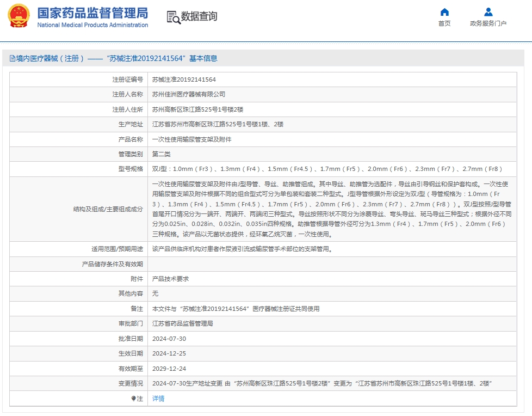The height and width of the screenshot is (416, 532).
Task: Click the national emblem logo
Action: [x=18, y=16]
